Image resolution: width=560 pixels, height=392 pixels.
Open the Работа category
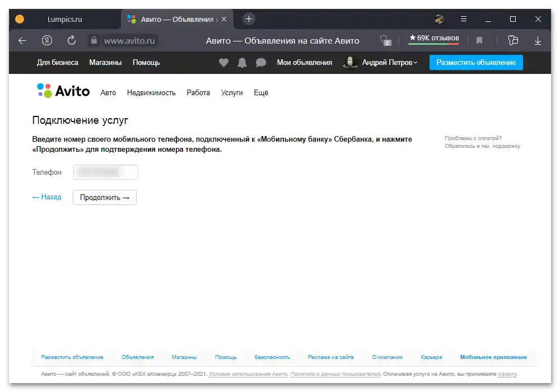(x=198, y=93)
